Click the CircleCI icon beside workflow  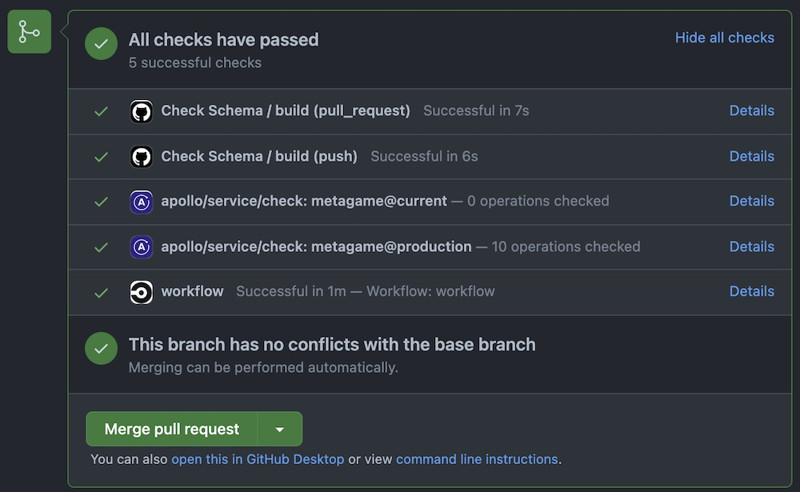pos(141,291)
